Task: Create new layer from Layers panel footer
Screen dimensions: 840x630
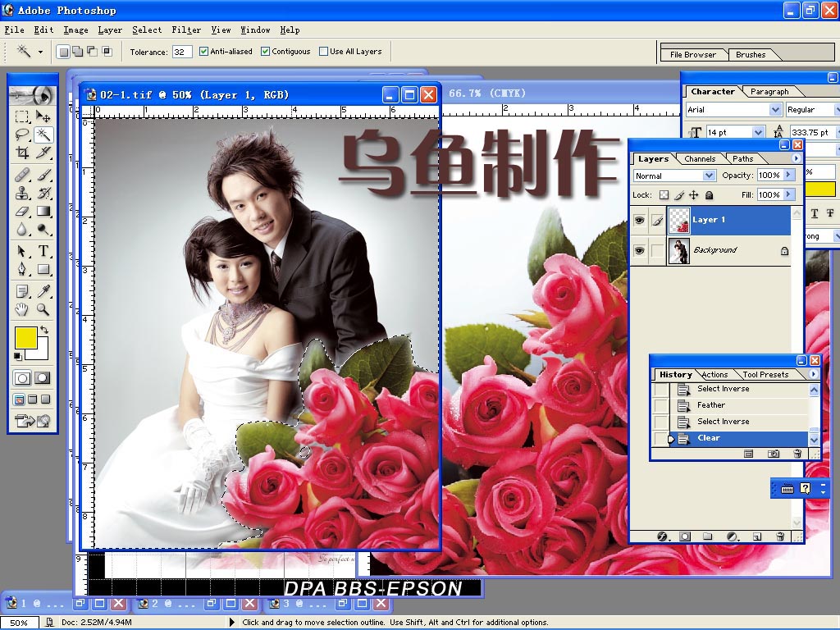Action: (x=756, y=536)
